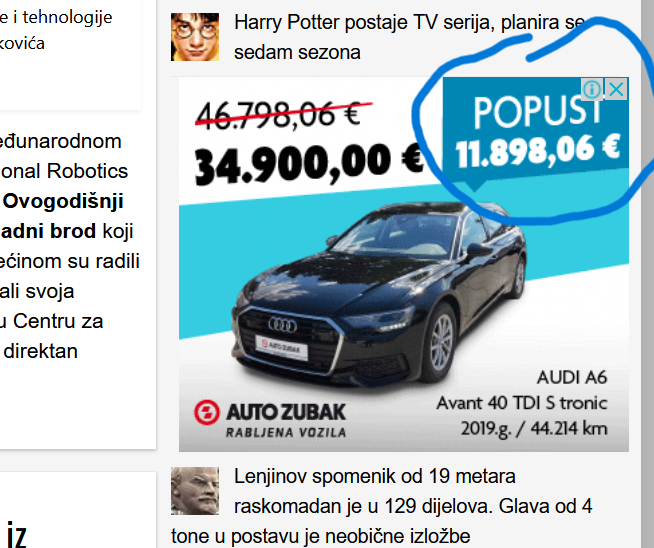The width and height of the screenshot is (654, 548).
Task: Click the 34.900,00 € price text
Action: (309, 162)
